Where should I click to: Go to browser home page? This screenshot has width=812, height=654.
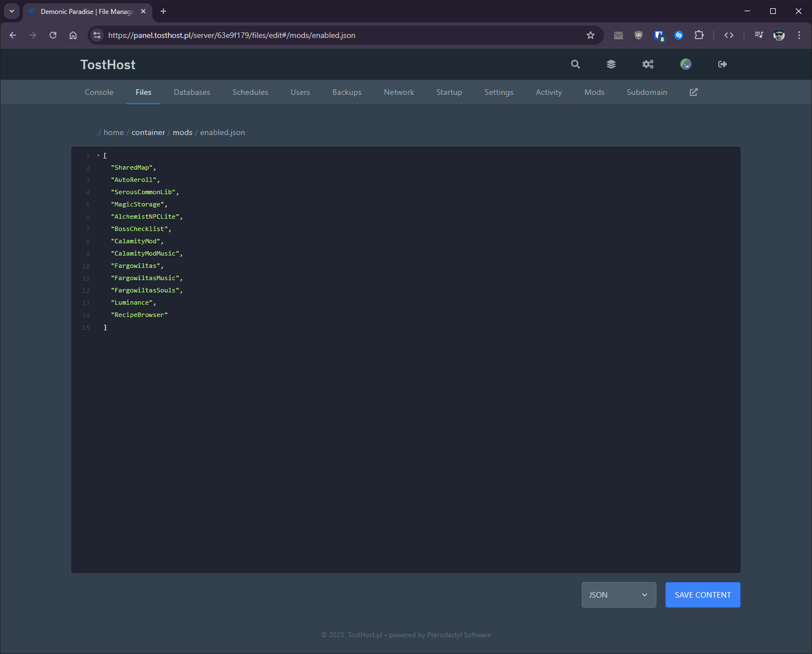(x=73, y=35)
